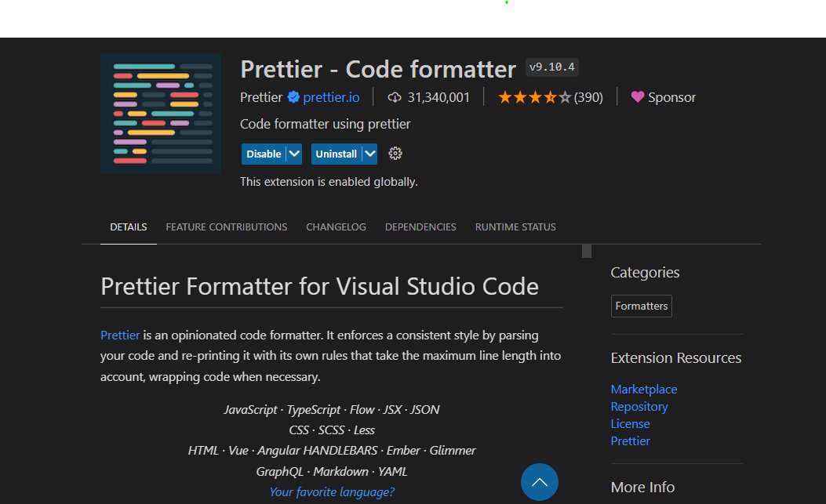
Task: Click the readme scrollbar thumb
Action: click(x=586, y=251)
